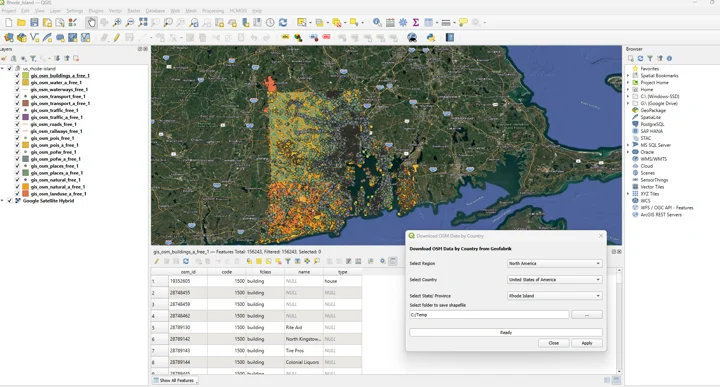
Task: Click the fclass column header
Action: 265,272
